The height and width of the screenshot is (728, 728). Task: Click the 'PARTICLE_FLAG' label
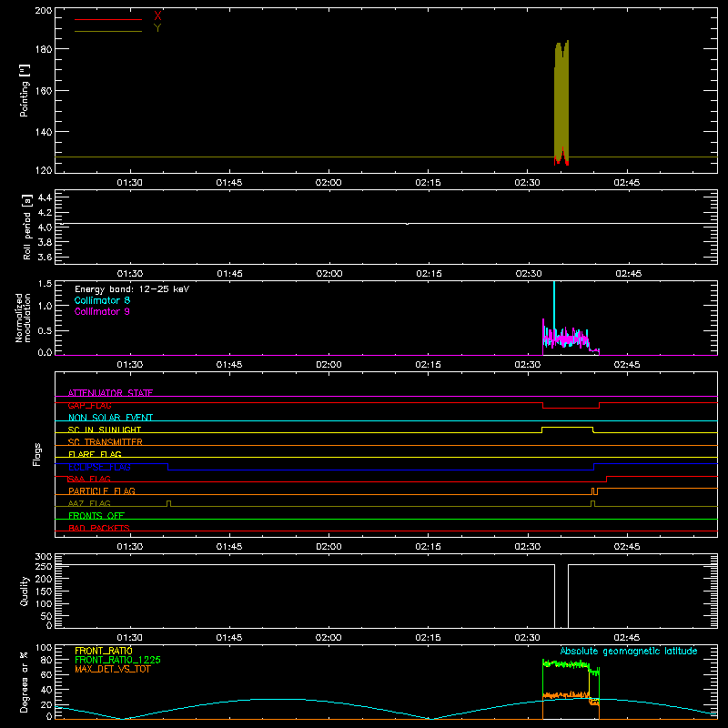(102, 490)
